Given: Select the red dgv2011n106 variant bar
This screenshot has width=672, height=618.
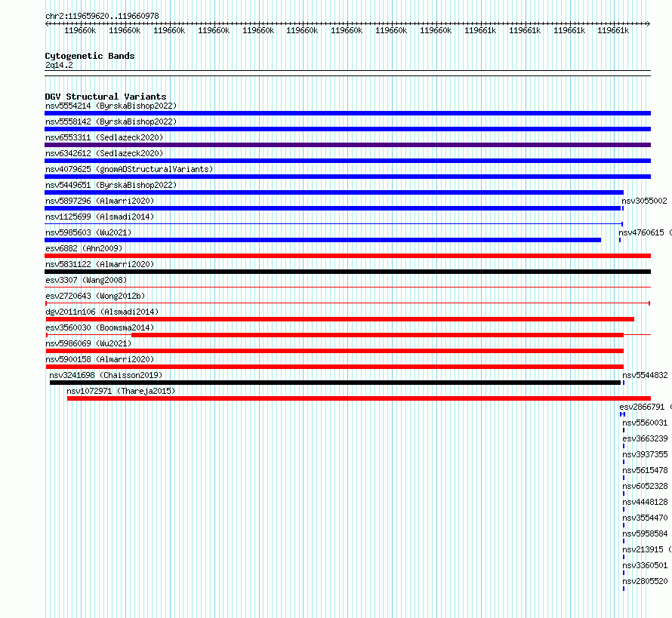Looking at the screenshot, I should point(340,319).
